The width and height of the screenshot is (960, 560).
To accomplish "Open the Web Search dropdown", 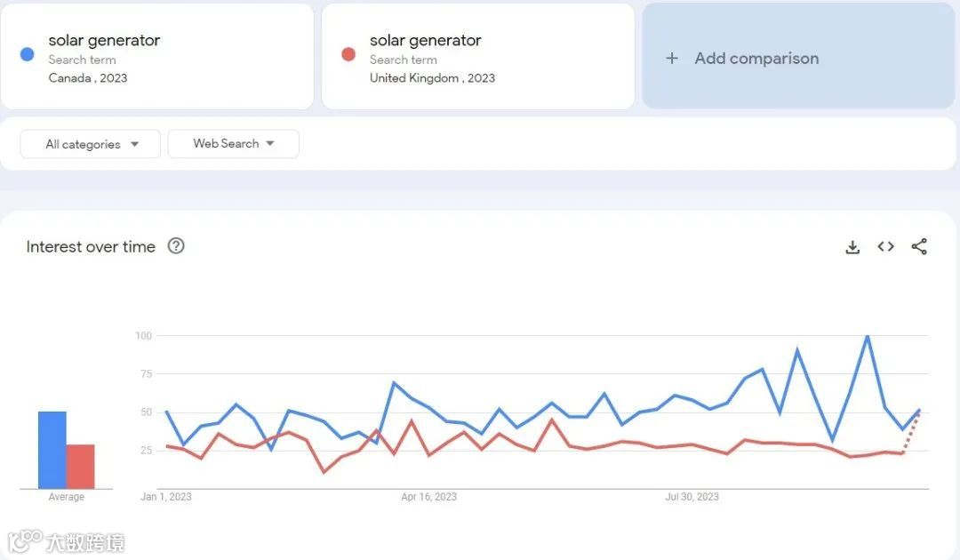I will tap(233, 143).
